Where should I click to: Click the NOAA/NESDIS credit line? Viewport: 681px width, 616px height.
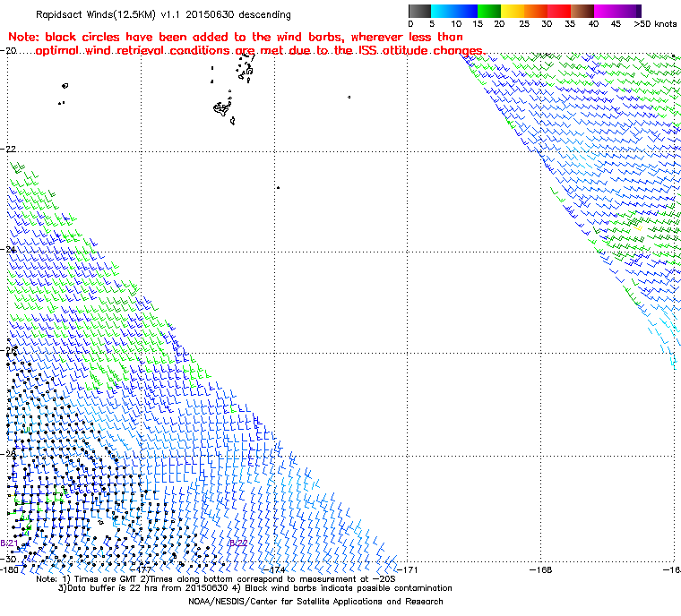tap(315, 602)
